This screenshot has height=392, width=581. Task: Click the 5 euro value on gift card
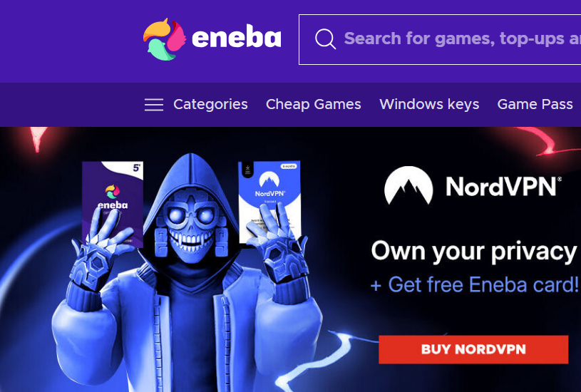(x=137, y=167)
